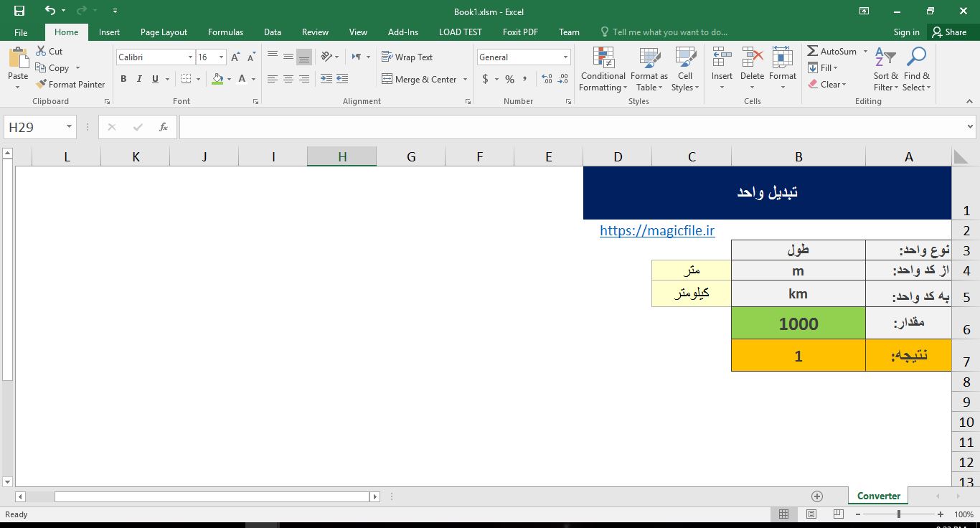Open Sort & Filter options
The width and height of the screenshot is (980, 528).
(885, 69)
